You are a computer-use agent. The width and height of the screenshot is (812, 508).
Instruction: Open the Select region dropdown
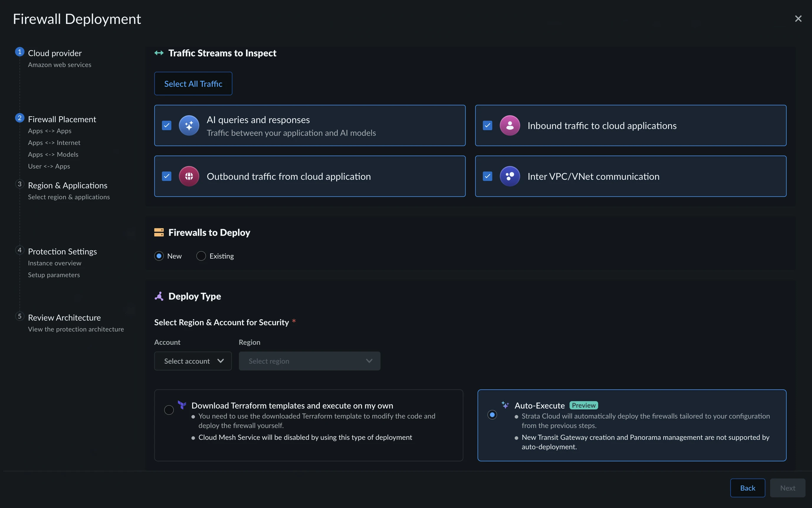point(309,361)
